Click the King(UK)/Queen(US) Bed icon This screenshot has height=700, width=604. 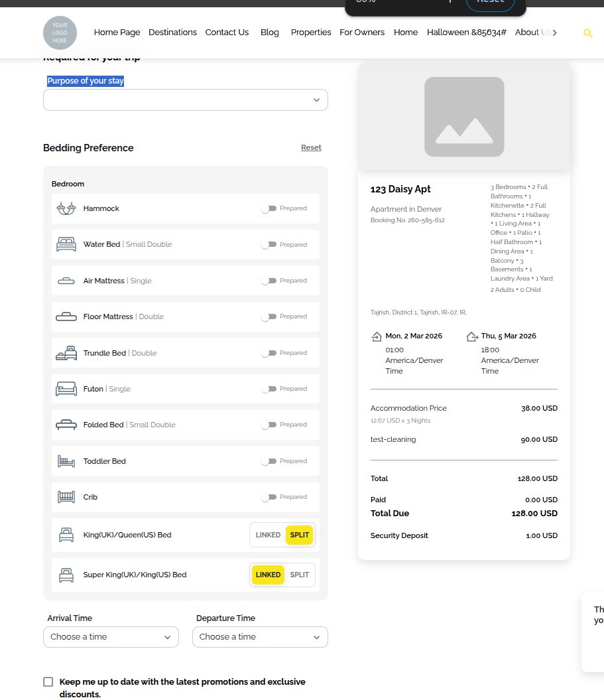click(66, 535)
